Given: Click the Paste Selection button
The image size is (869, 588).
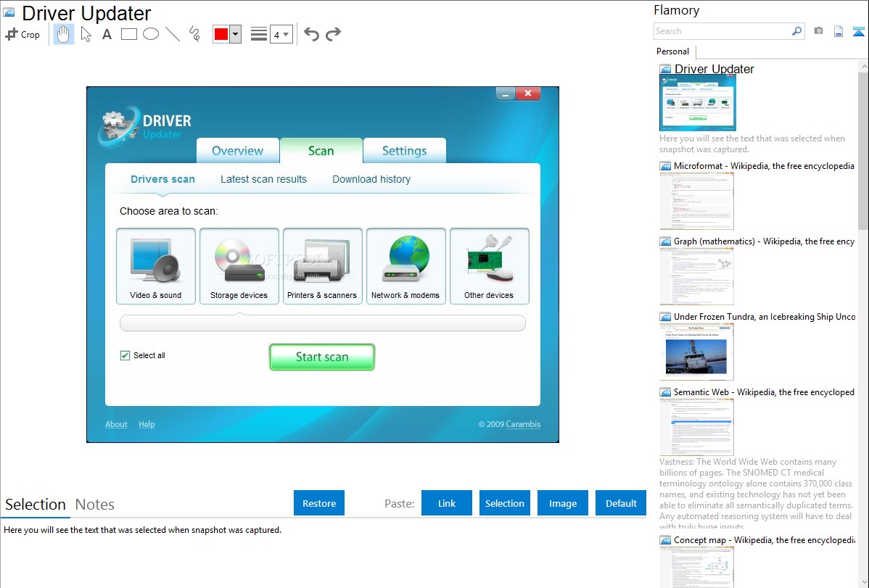Looking at the screenshot, I should [505, 502].
